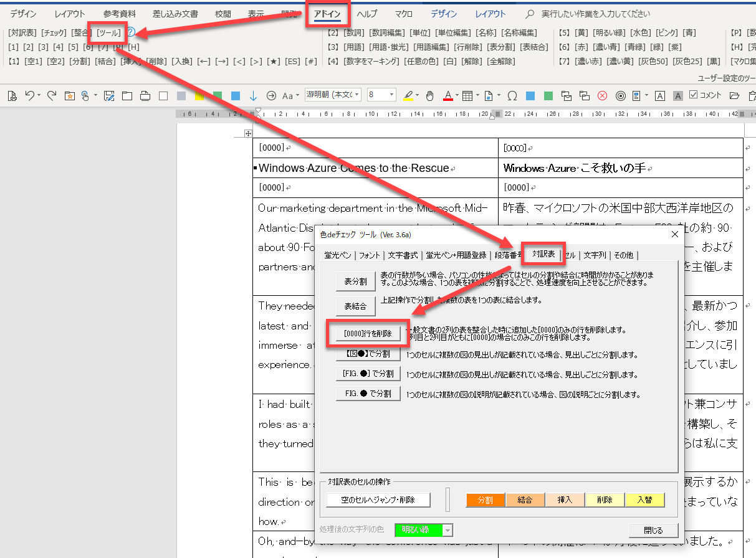Click the insert table grid icon

point(467,95)
